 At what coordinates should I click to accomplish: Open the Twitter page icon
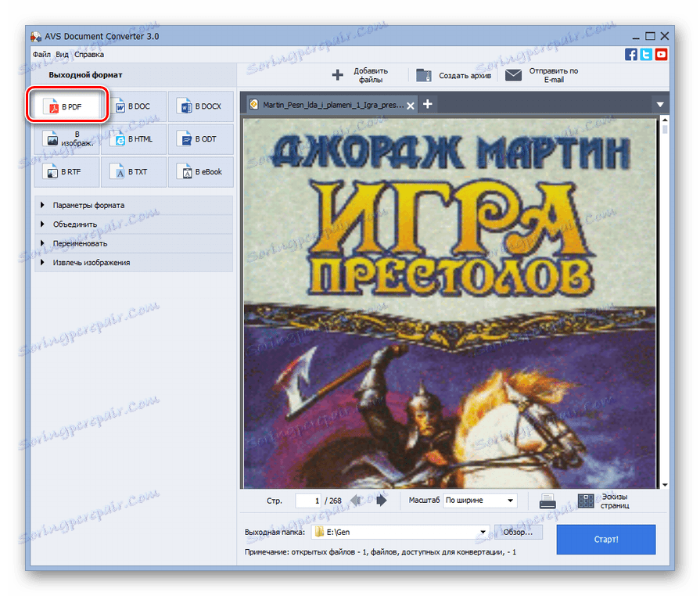point(646,55)
